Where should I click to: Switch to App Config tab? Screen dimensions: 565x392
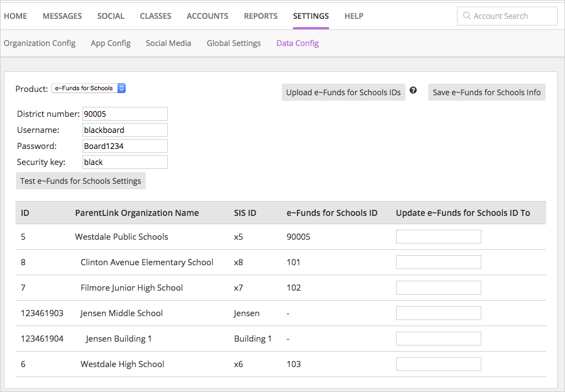(111, 43)
